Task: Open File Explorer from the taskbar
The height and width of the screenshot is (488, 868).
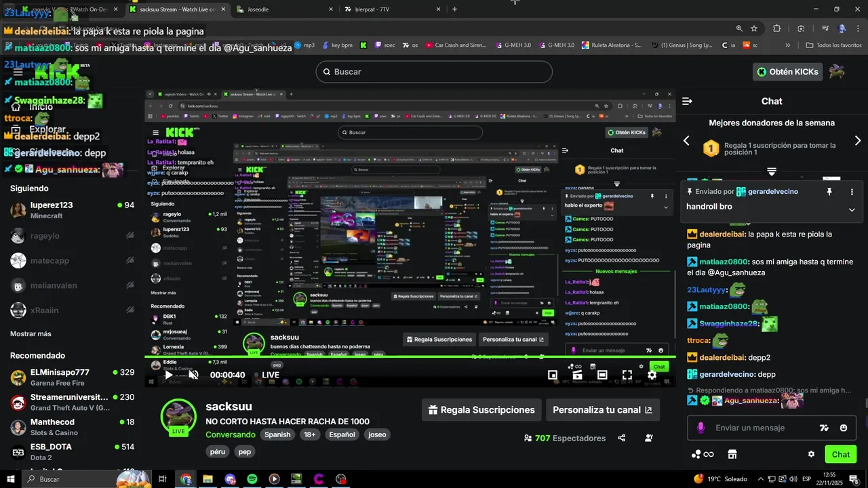Action: [208, 479]
